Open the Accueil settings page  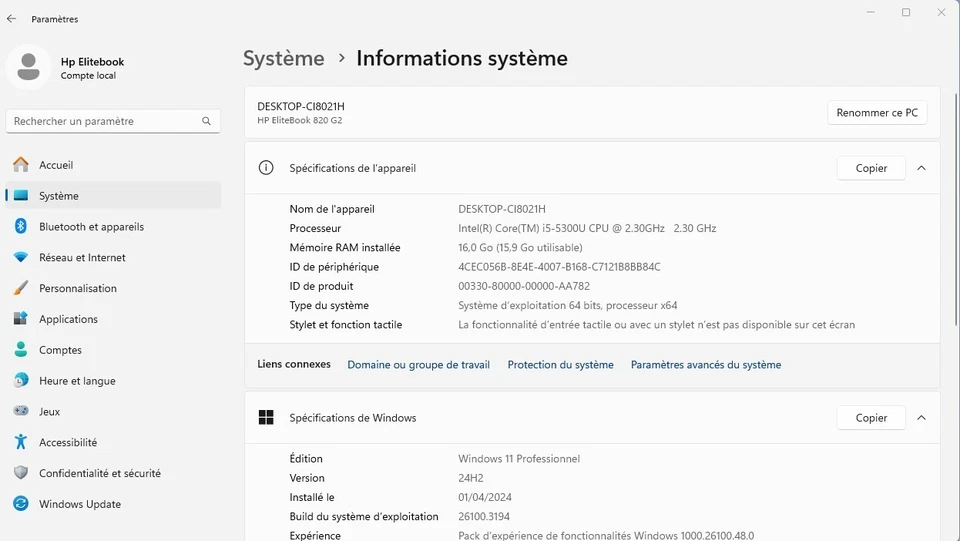pyautogui.click(x=113, y=165)
